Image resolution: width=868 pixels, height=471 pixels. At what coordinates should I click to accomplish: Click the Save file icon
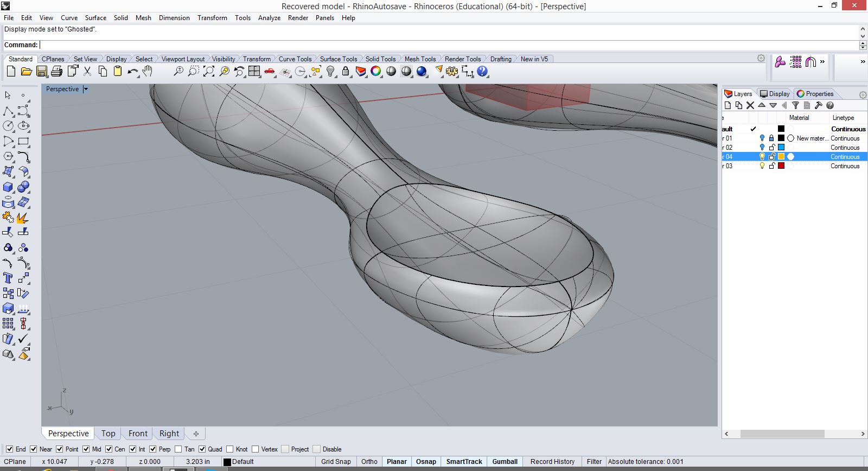point(41,71)
